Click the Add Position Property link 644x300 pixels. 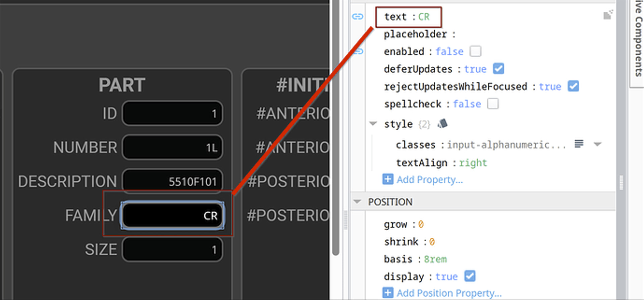click(449, 293)
